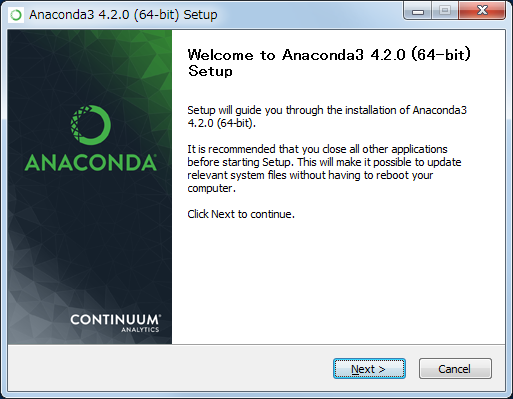Click the green Anaconda ring logo

click(x=90, y=125)
